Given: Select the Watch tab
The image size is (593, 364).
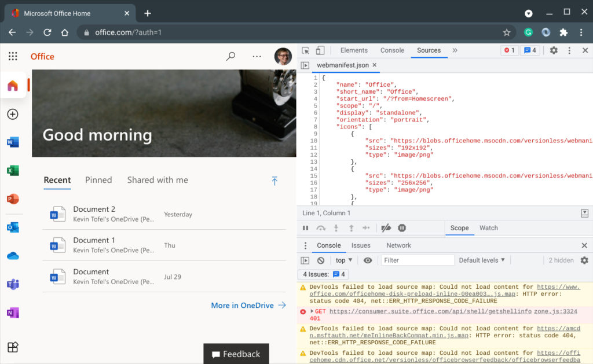Looking at the screenshot, I should [489, 228].
